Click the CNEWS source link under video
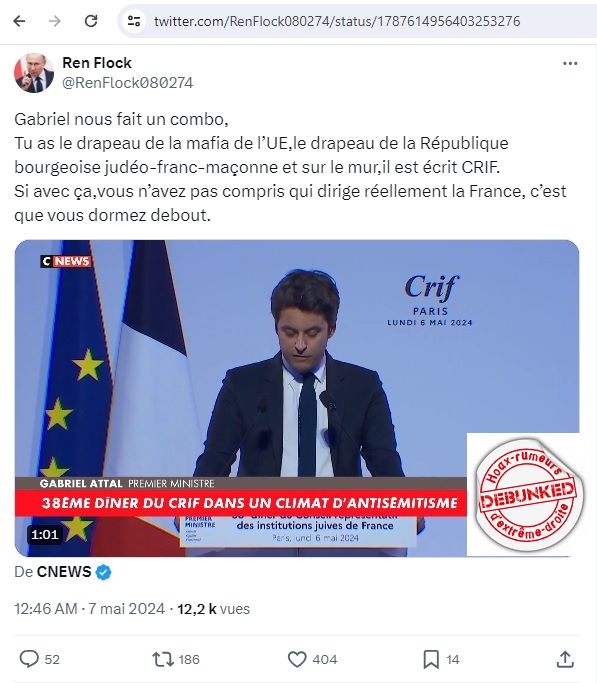The width and height of the screenshot is (597, 683). pos(64,571)
